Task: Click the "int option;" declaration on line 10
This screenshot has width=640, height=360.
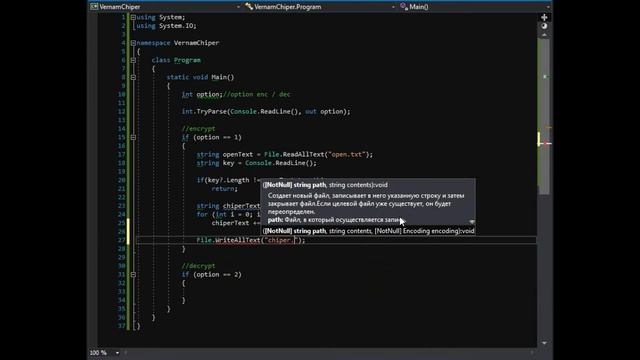Action: pos(202,94)
